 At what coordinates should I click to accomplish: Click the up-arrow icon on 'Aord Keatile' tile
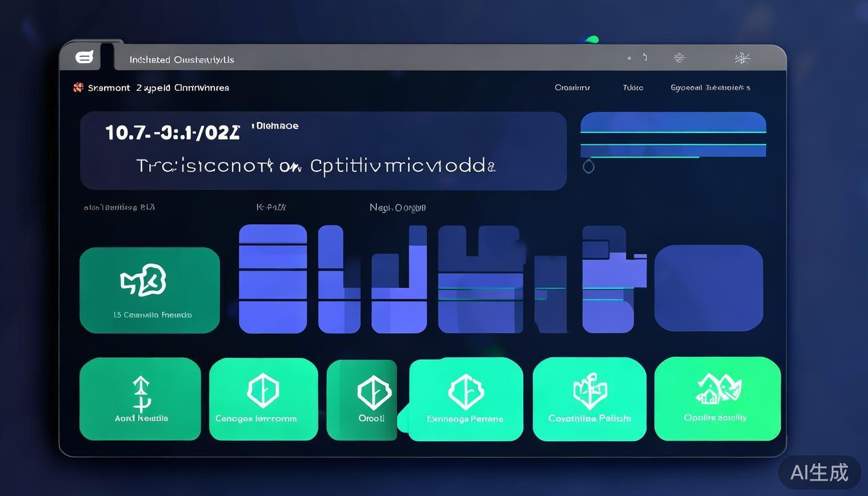click(141, 394)
